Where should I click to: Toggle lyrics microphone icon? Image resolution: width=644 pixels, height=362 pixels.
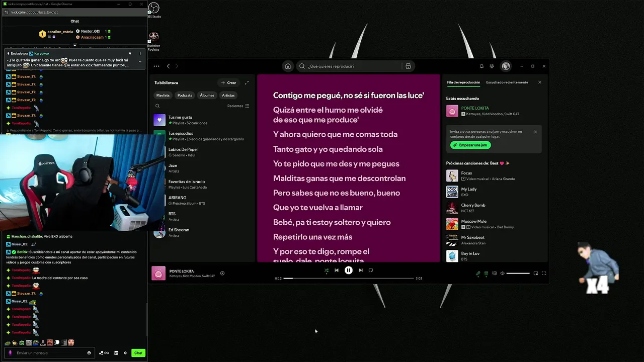click(478, 274)
